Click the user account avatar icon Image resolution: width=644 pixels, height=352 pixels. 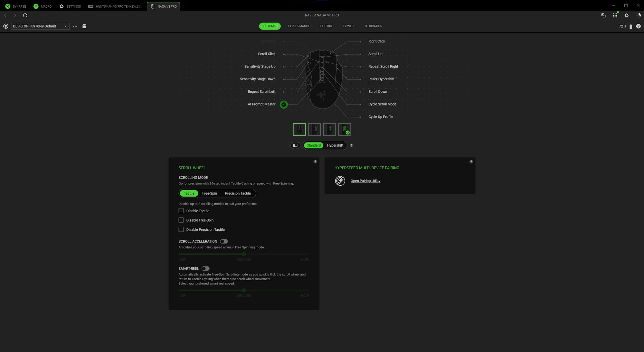(638, 15)
